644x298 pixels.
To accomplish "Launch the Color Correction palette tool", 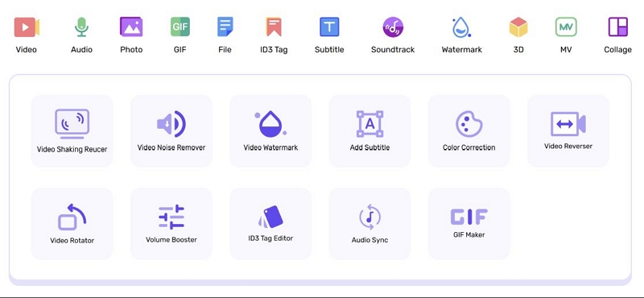I will coord(469,131).
